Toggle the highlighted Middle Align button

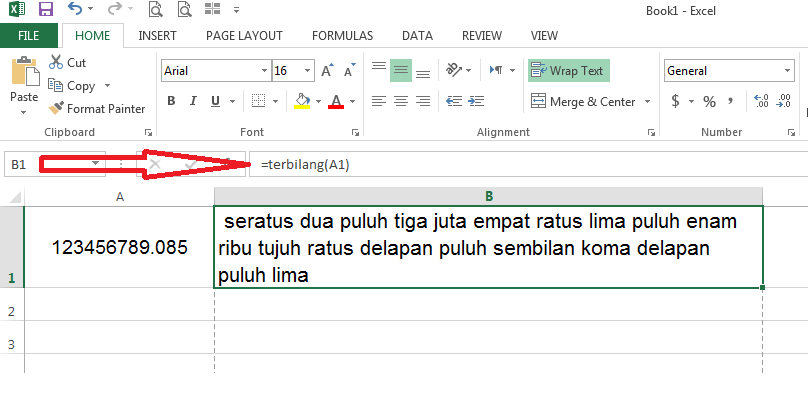point(401,71)
